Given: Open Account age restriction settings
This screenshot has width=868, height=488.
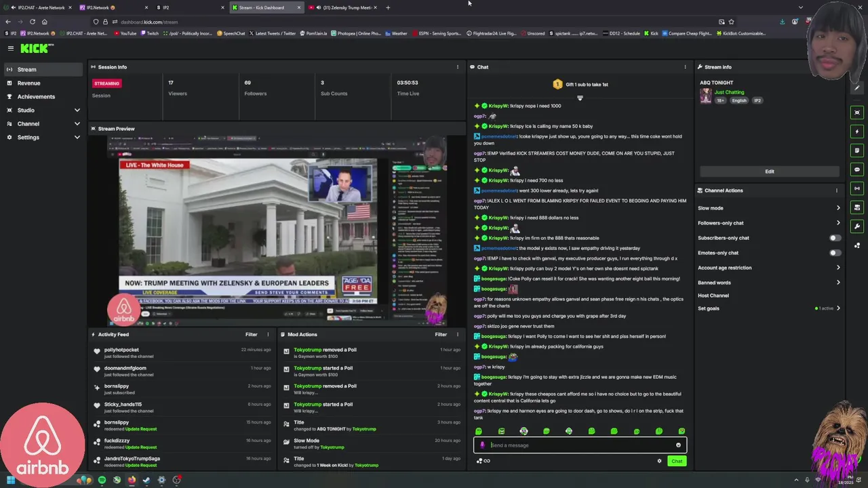Looking at the screenshot, I should (769, 268).
